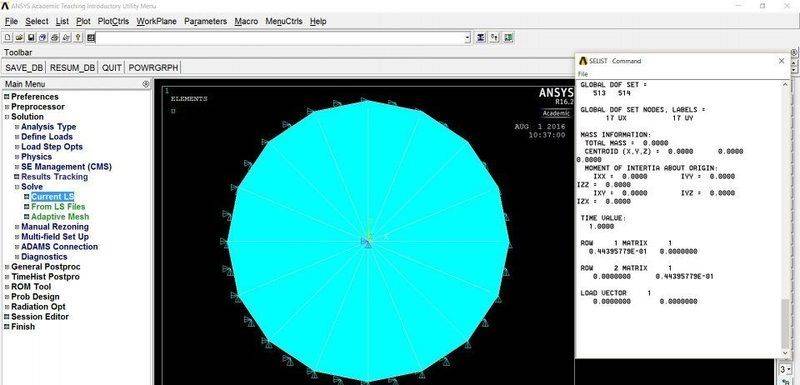Expand the Preprocessor tree node
This screenshot has height=385, width=800.
(6, 107)
